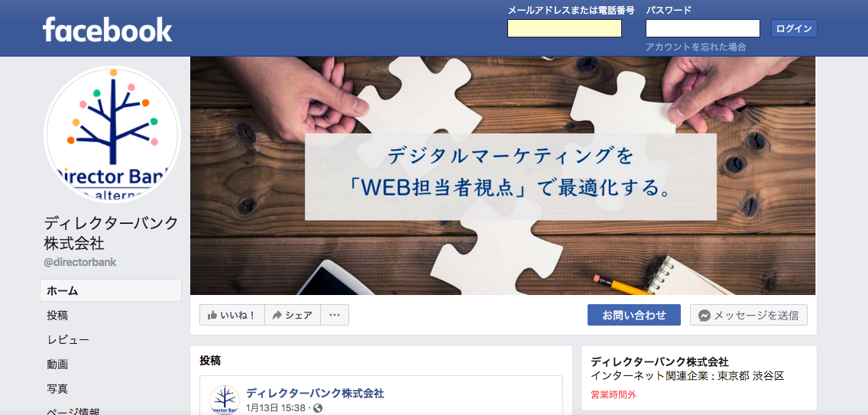
Task: Open the cover photo with puzzle pieces
Action: pos(503,176)
